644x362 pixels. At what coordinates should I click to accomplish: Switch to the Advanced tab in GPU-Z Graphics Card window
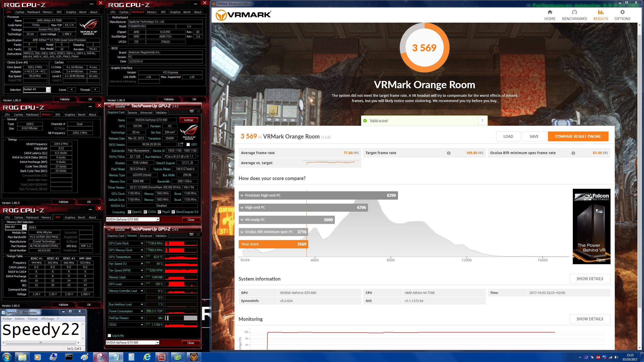click(x=146, y=113)
